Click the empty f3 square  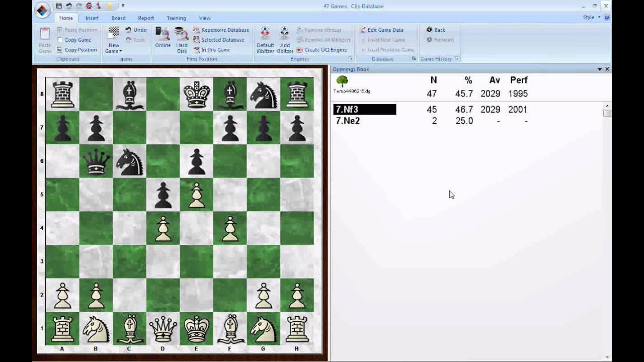[230, 261]
